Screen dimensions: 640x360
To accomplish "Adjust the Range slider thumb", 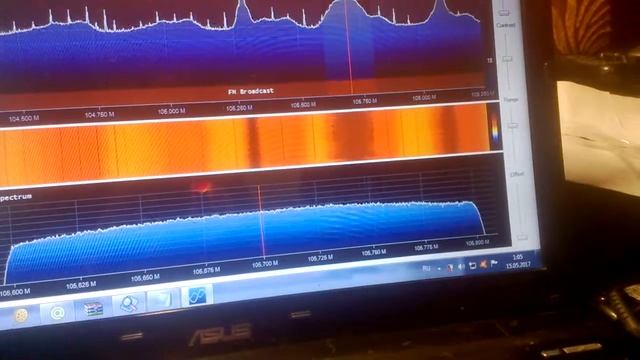I will [x=513, y=126].
